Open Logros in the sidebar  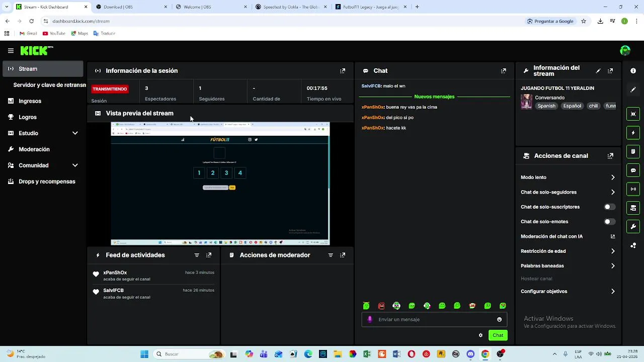coord(43,117)
